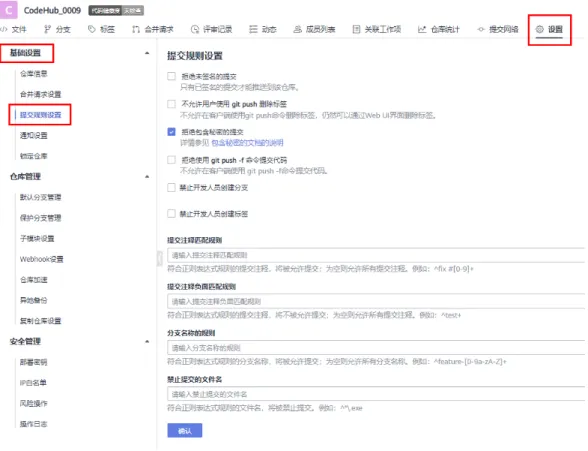Viewport: 588px width, 451px height.
Task: Open 风险操作 in the sidebar
Action: [34, 403]
